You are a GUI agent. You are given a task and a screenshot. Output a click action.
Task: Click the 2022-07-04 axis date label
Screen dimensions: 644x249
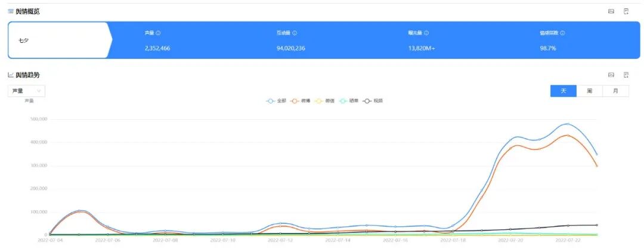[x=49, y=239]
